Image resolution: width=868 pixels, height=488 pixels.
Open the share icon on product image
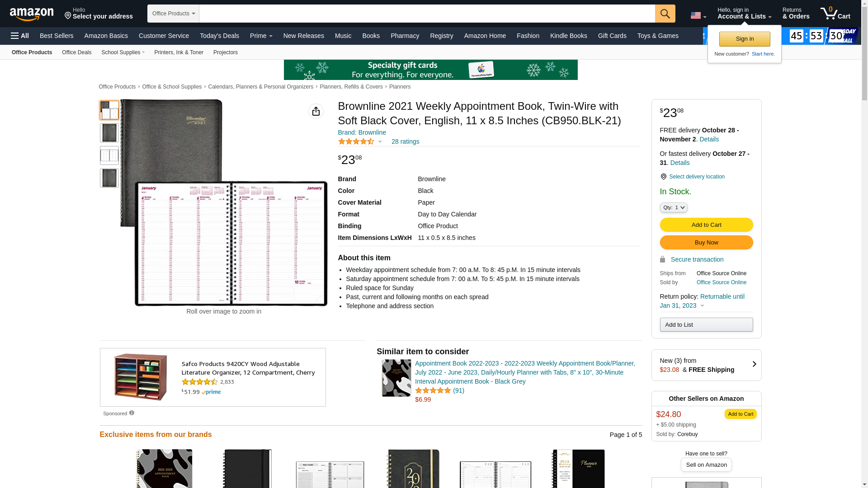pos(316,111)
